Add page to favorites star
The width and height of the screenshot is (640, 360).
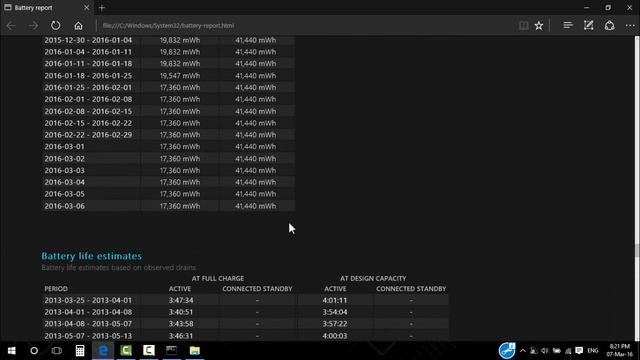point(539,25)
